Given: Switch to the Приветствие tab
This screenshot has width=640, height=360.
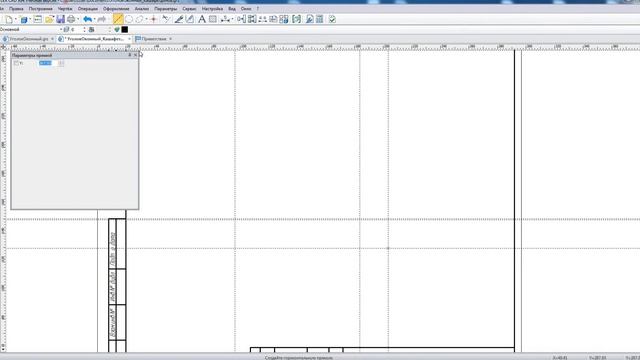Looking at the screenshot, I should click(151, 39).
